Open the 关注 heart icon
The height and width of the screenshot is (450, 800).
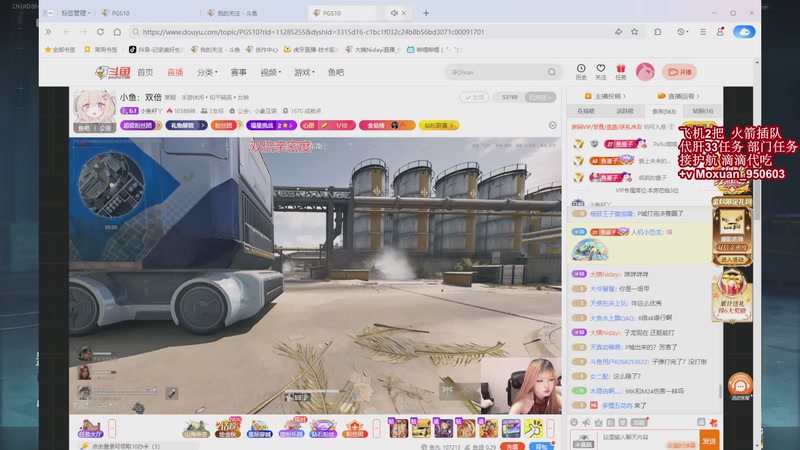click(x=601, y=71)
